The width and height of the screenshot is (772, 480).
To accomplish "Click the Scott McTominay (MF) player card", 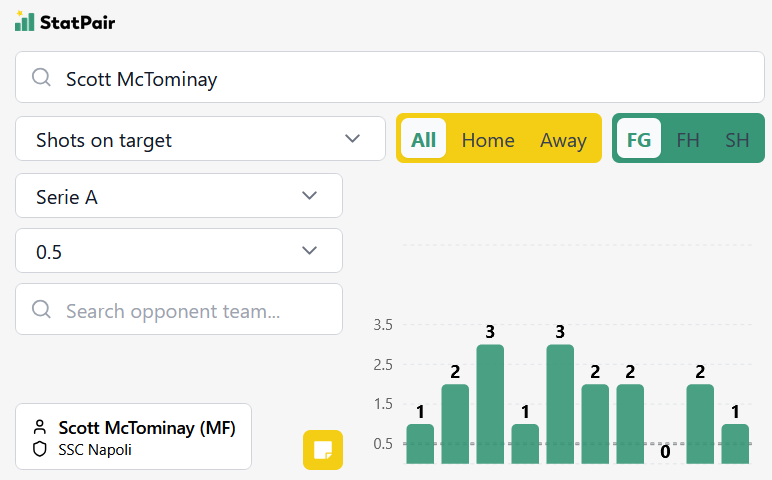I will point(133,437).
